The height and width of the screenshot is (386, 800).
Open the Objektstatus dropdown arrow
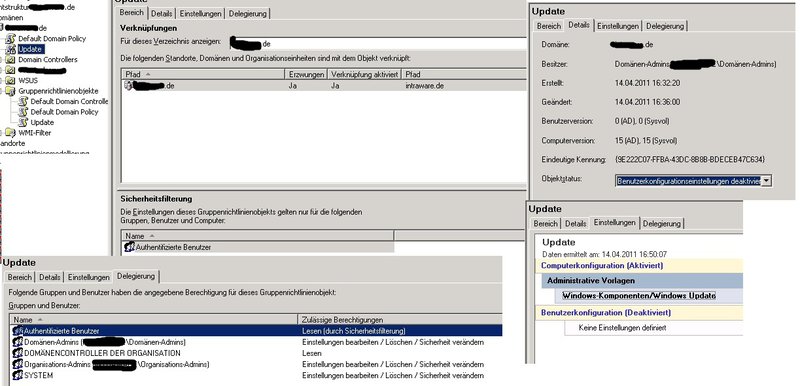(x=767, y=181)
